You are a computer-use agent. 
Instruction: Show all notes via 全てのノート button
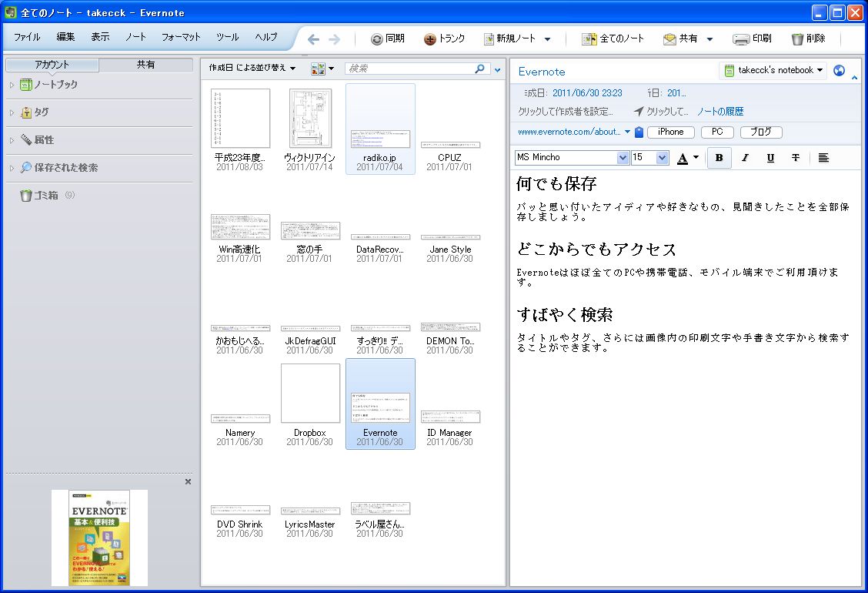pyautogui.click(x=613, y=39)
